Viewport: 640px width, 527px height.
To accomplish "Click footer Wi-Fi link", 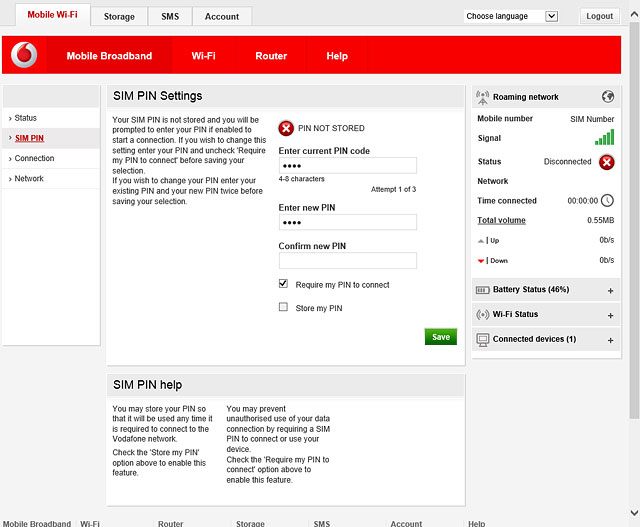I will (90, 523).
